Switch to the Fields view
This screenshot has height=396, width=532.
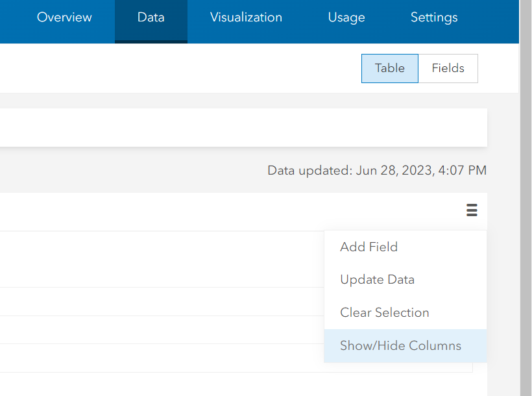click(x=448, y=68)
